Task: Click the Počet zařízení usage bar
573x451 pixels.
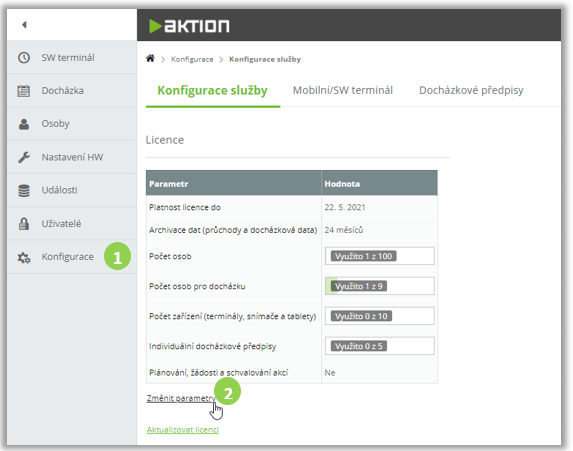Action: tap(379, 316)
